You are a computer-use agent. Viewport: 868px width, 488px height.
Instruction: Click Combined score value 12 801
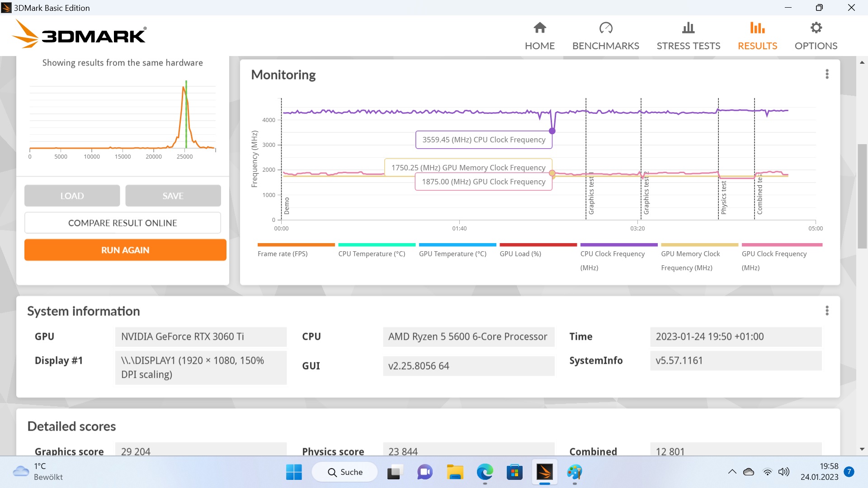(x=736, y=449)
